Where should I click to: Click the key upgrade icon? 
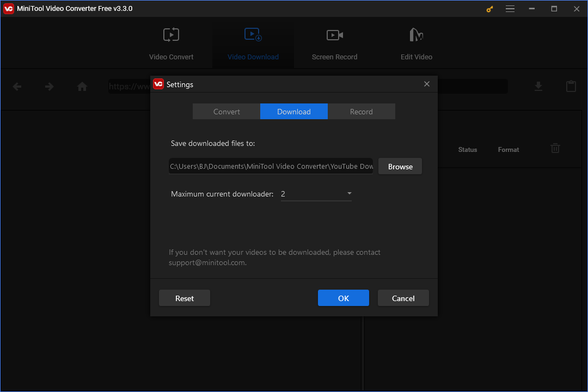click(x=489, y=9)
